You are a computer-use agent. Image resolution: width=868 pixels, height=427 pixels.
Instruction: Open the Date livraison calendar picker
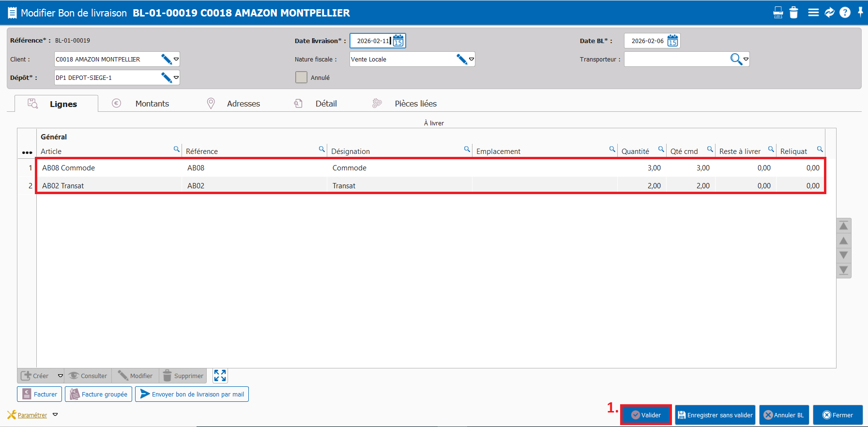point(398,41)
